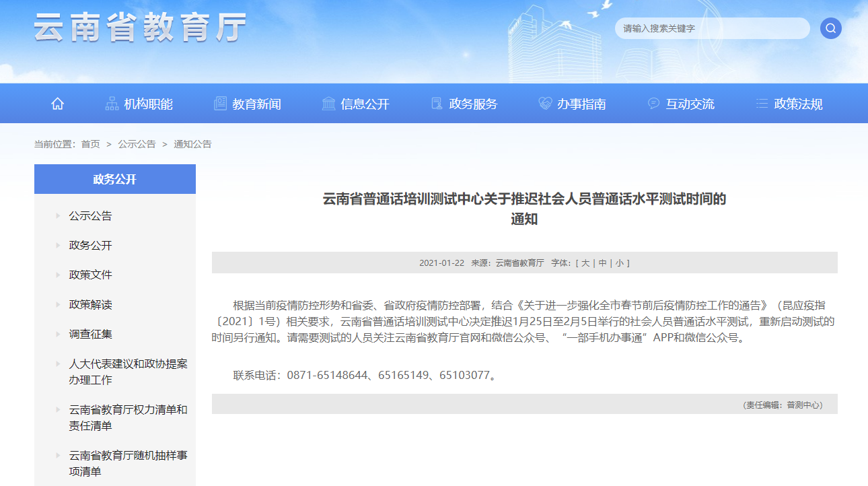
Task: Expand the 政策文件 sidebar arrow
Action: (x=58, y=275)
